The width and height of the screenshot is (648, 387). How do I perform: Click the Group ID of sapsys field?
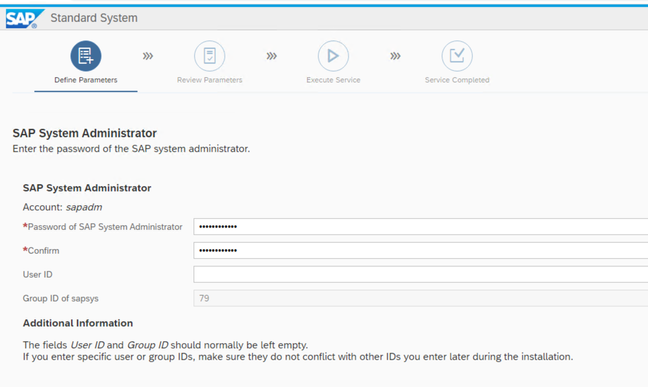point(421,298)
